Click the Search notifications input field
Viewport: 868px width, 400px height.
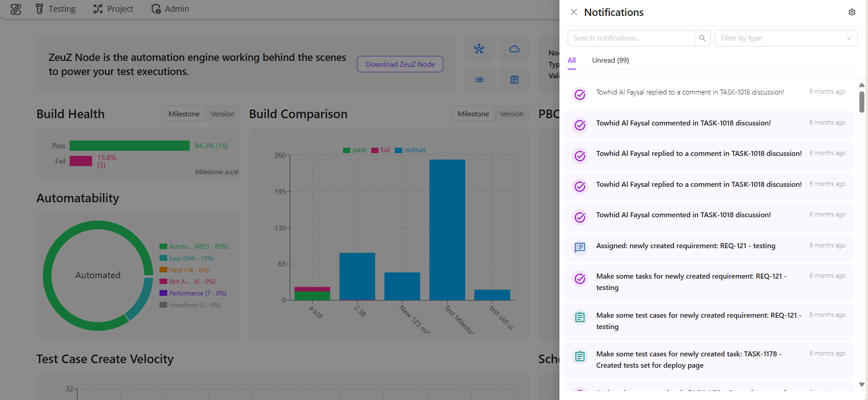[x=631, y=38]
